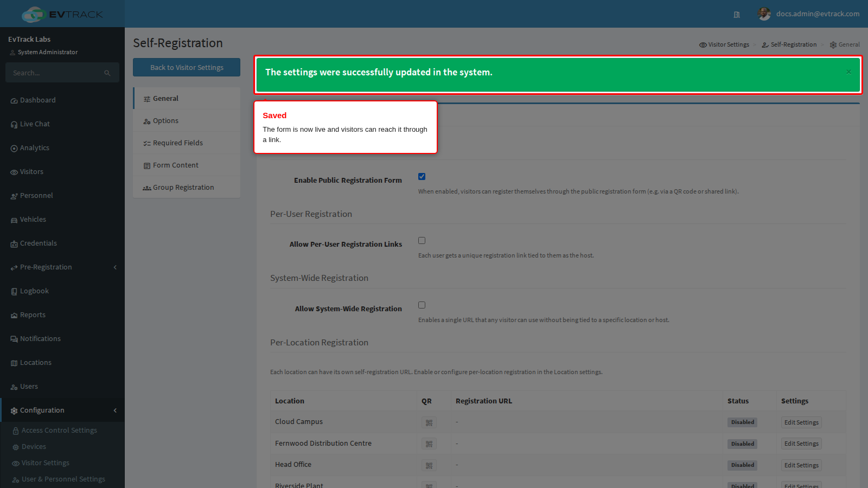Uncheck Enable Public Registration Form

pos(422,177)
